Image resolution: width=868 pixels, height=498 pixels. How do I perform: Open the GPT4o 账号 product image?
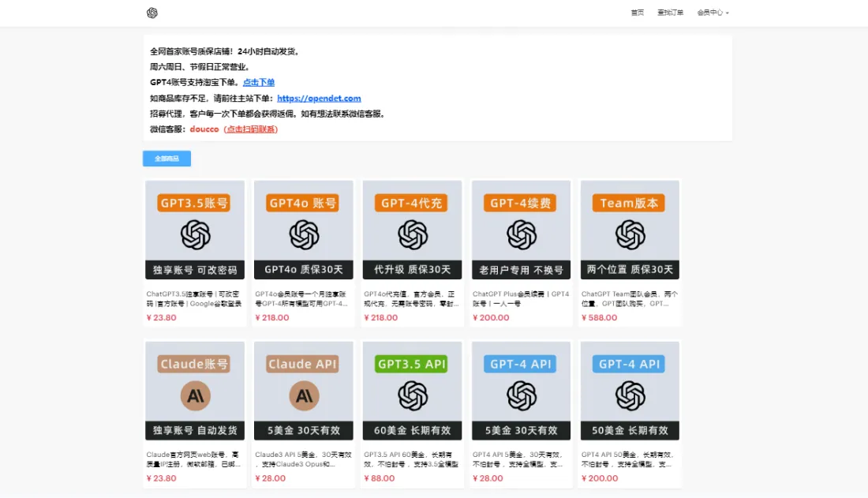pyautogui.click(x=303, y=230)
